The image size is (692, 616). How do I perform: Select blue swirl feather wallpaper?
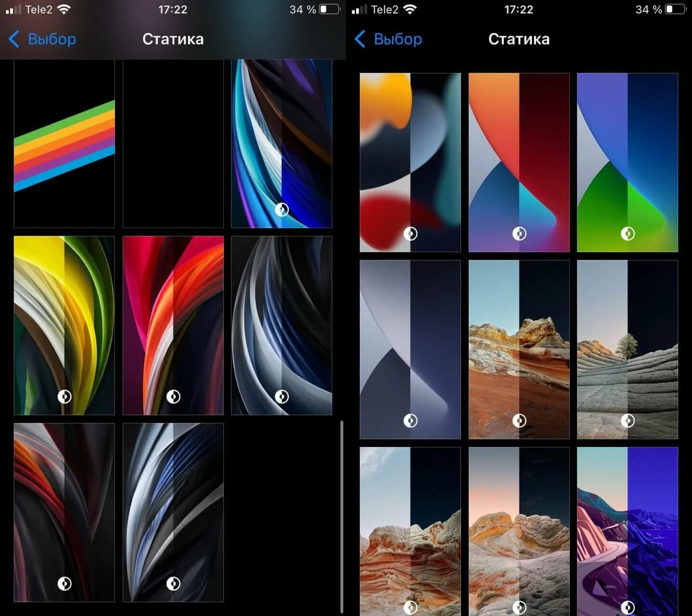click(282, 143)
